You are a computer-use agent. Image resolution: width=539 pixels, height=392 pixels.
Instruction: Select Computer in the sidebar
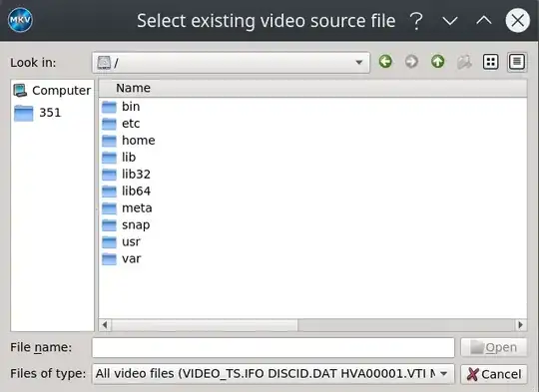(52, 91)
